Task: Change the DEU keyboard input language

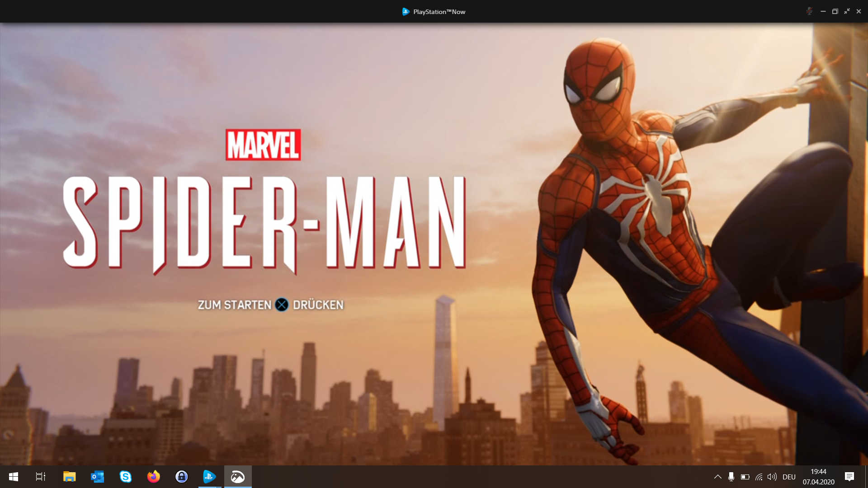Action: [x=789, y=477]
